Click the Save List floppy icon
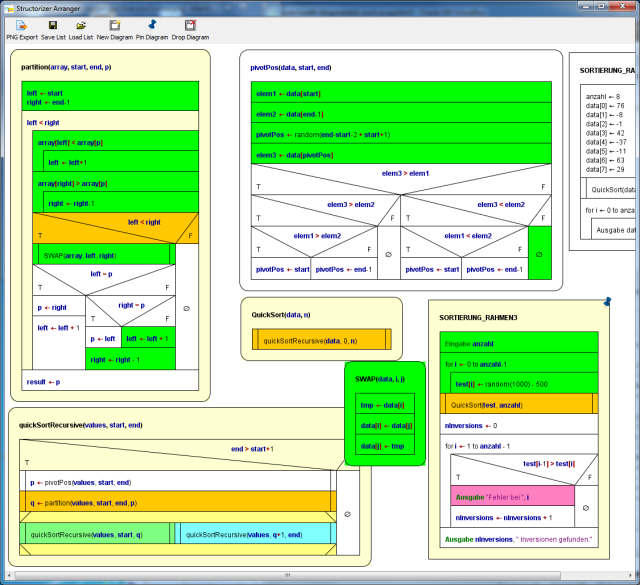This screenshot has height=585, width=640. pyautogui.click(x=53, y=26)
